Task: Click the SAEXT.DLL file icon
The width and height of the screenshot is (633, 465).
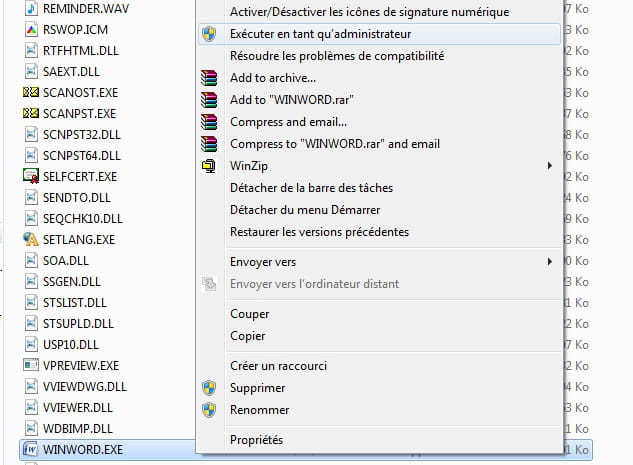Action: point(31,71)
